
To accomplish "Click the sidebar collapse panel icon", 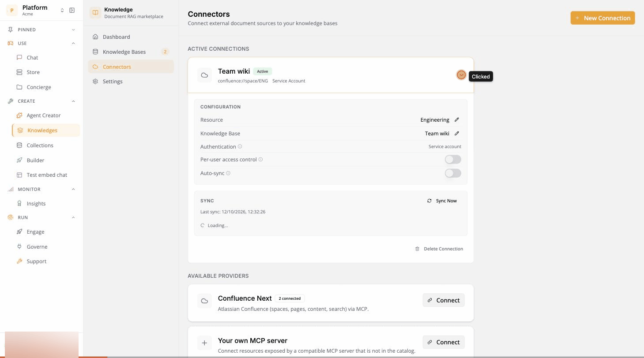I will click(x=72, y=10).
